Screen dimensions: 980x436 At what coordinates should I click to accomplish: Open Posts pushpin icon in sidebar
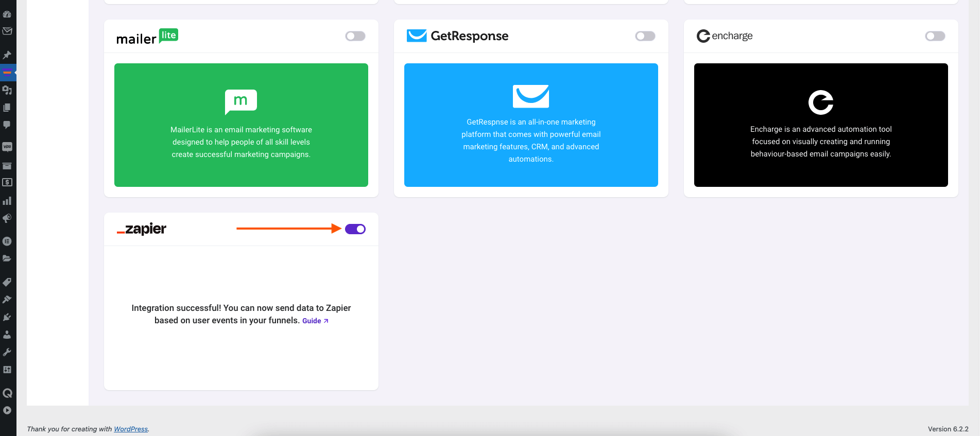7,55
